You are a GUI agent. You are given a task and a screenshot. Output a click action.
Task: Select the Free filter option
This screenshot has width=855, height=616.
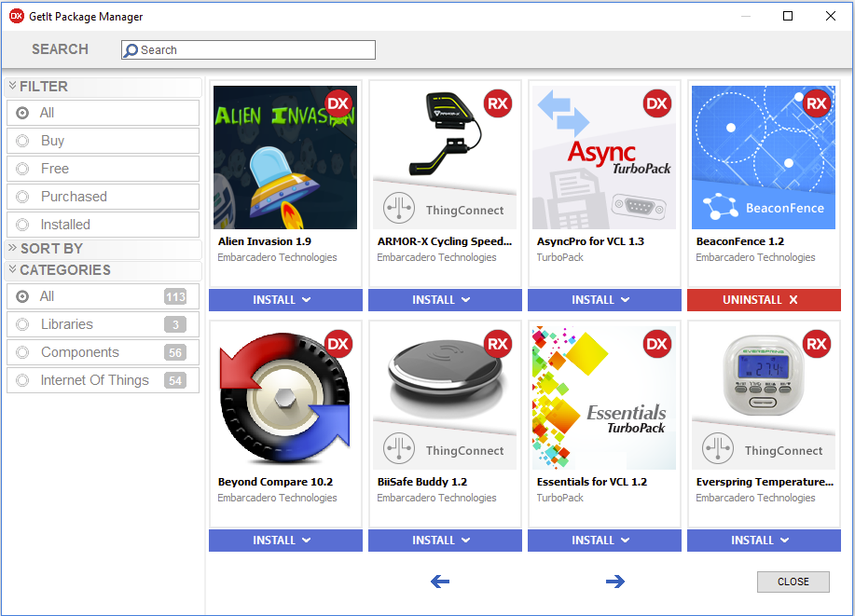point(103,169)
